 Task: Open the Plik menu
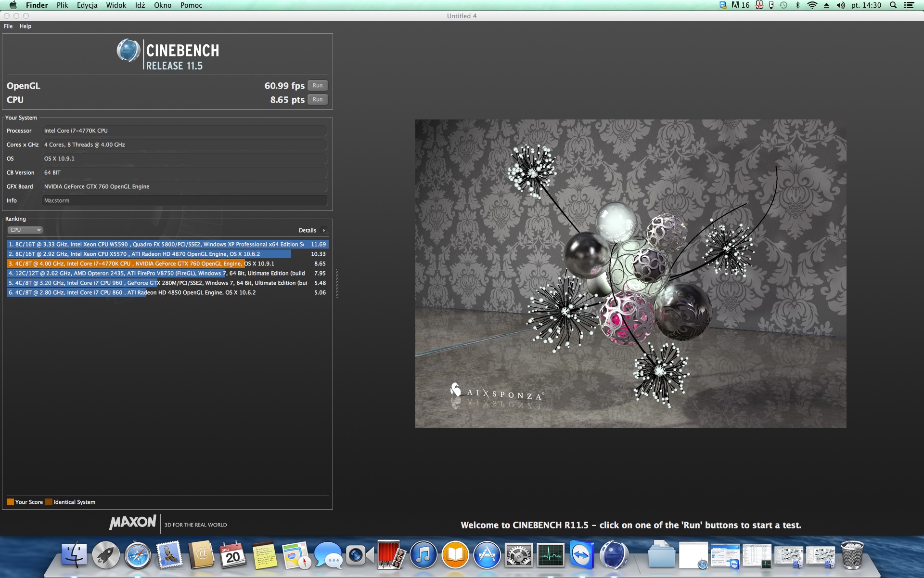63,5
